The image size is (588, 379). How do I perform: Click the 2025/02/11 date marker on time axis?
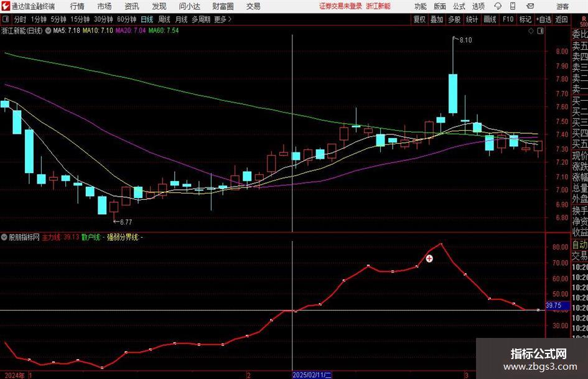click(x=312, y=375)
